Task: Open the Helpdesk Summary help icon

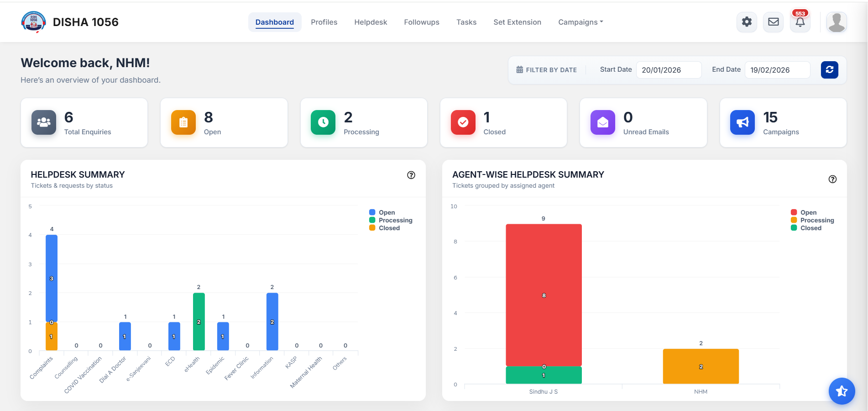Action: point(411,175)
